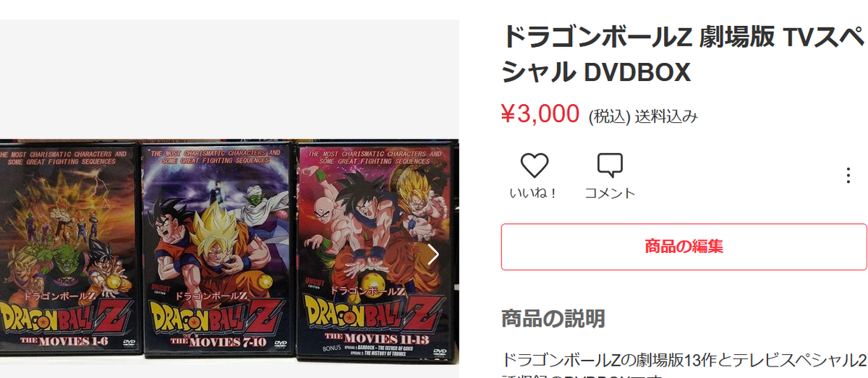This screenshot has height=378, width=868.
Task: Select the Movies 1-6 DVD cover
Action: [69, 251]
